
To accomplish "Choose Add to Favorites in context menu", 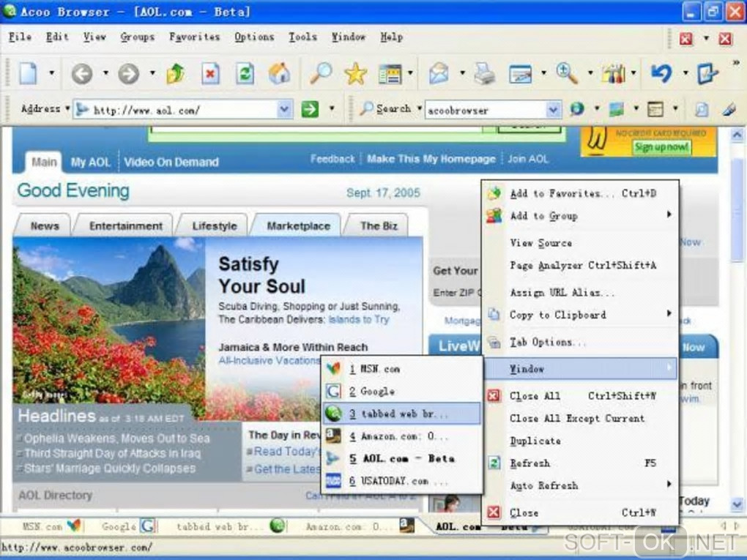I will [x=581, y=193].
